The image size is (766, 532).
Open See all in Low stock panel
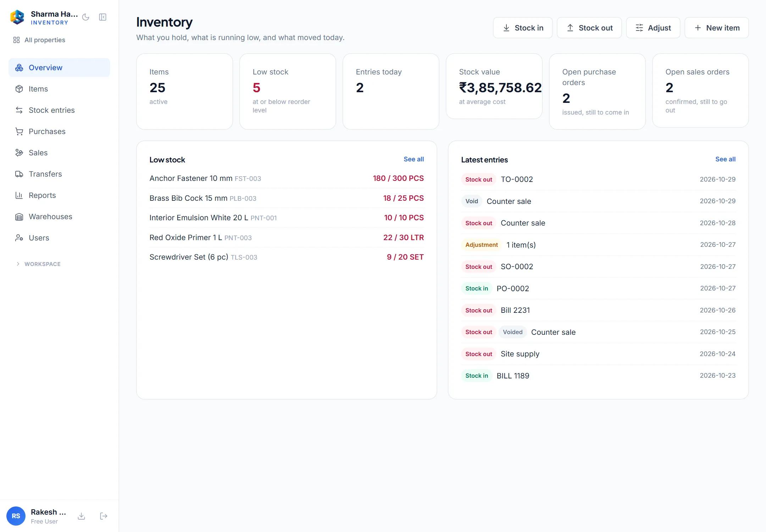tap(413, 159)
